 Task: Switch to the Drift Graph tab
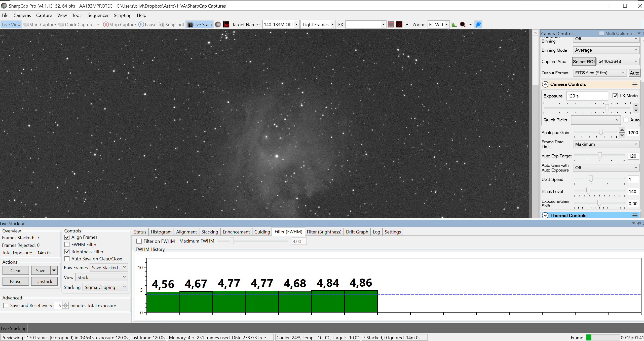click(357, 232)
